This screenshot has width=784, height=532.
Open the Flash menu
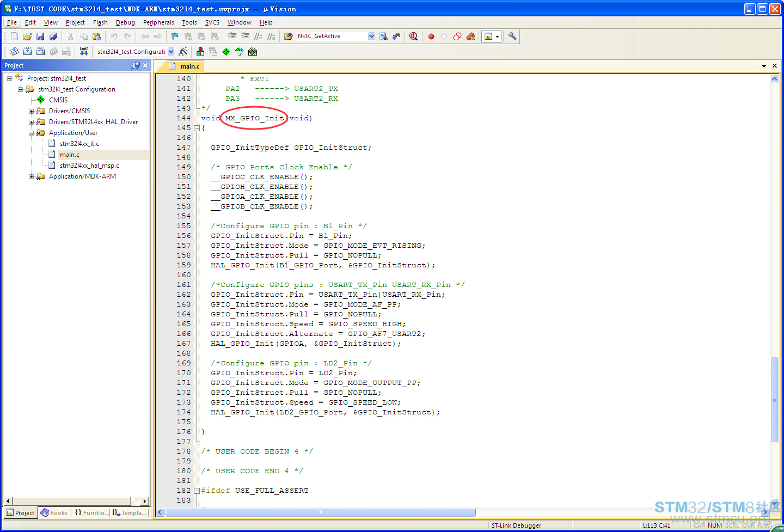click(100, 22)
